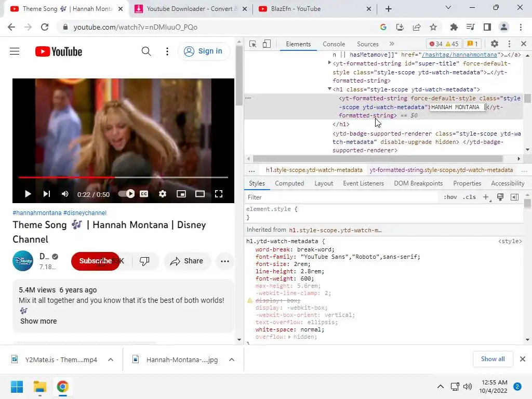Go to YouTube home via logo

click(x=58, y=51)
